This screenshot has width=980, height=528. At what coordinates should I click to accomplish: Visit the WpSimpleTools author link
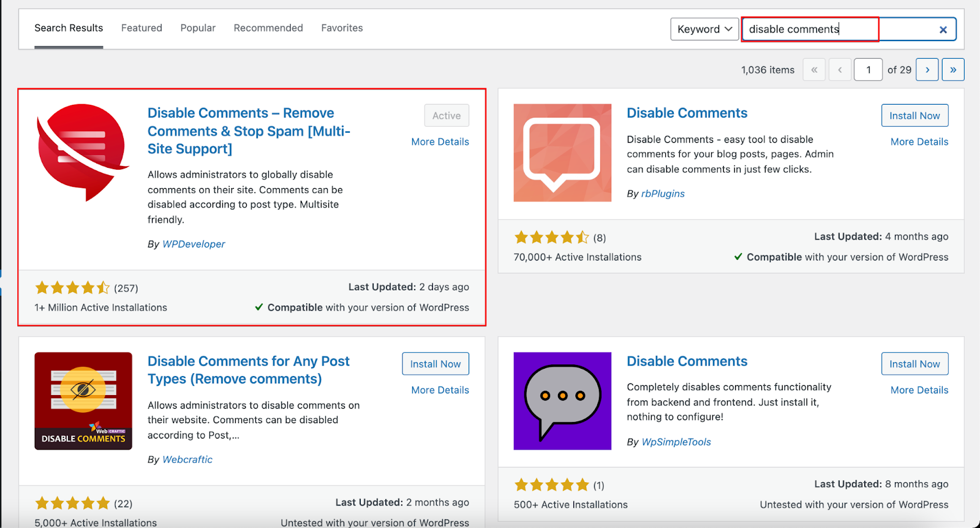click(x=676, y=442)
